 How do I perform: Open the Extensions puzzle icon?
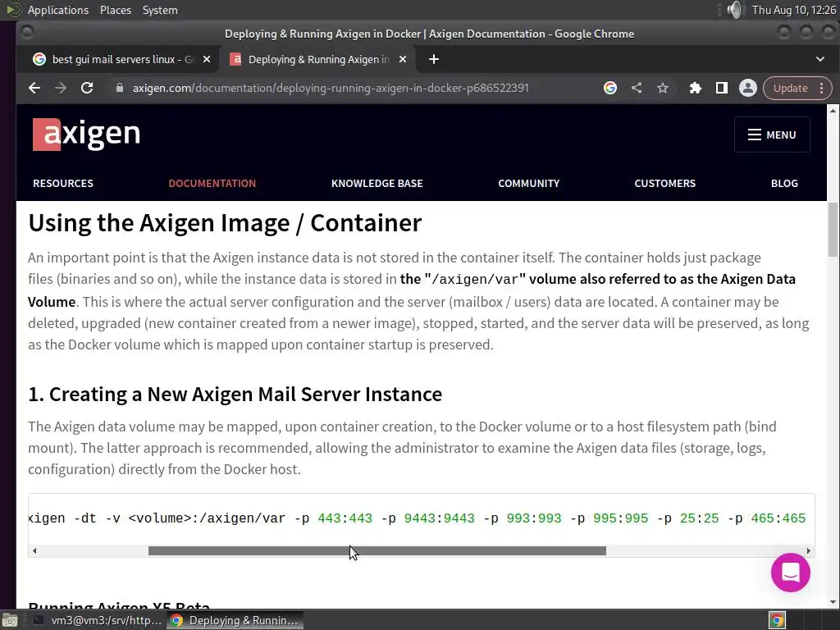[696, 88]
